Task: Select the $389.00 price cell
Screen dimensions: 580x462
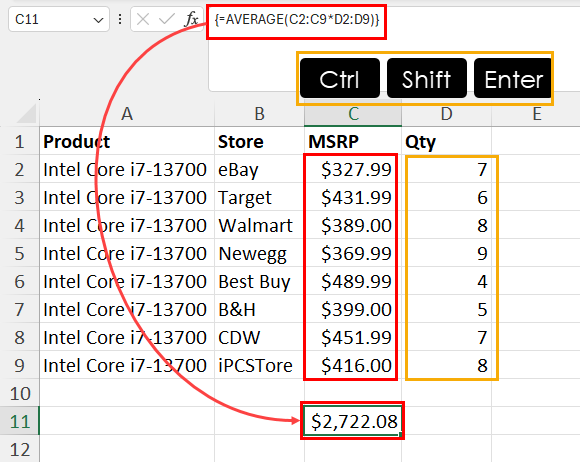Action: point(353,226)
